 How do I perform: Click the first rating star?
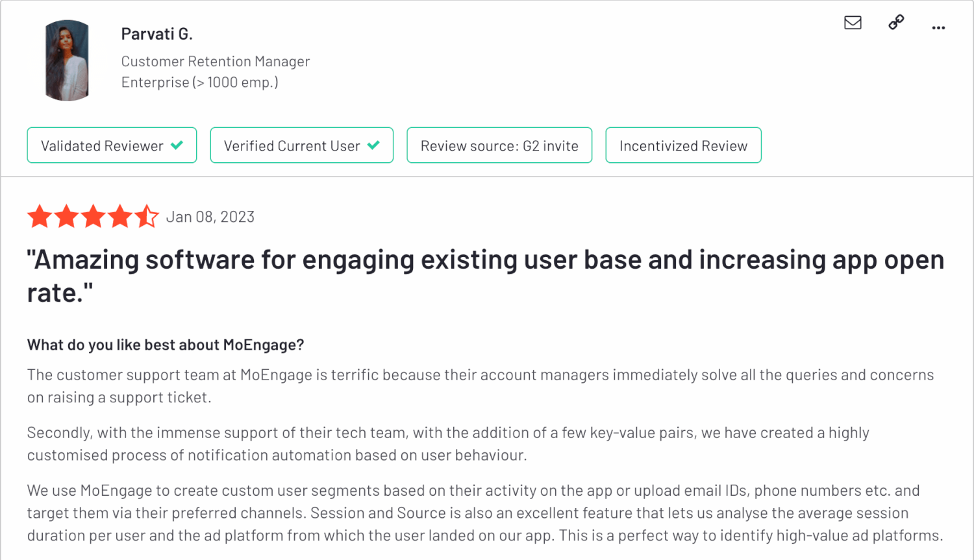(x=40, y=217)
